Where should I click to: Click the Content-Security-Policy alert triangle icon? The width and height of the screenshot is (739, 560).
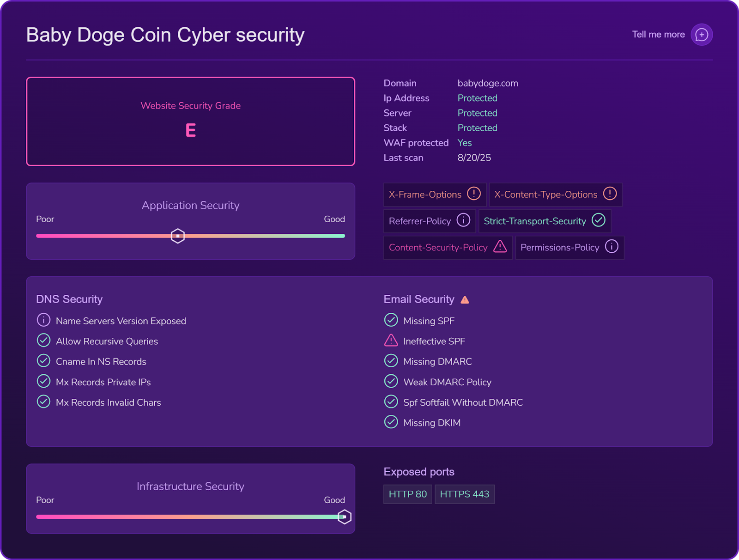click(500, 246)
